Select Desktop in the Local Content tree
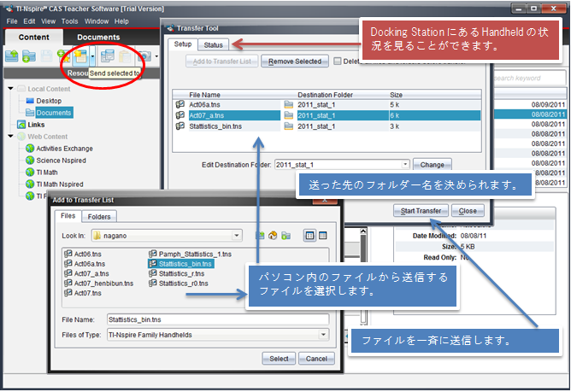Image resolution: width=571 pixels, height=392 pixels. (x=49, y=101)
